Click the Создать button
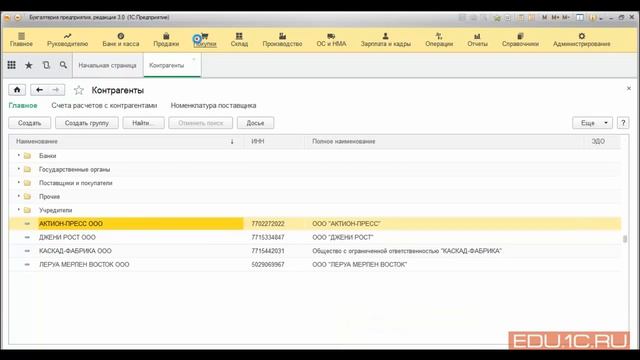Viewport: 640px width, 360px height. coord(30,123)
